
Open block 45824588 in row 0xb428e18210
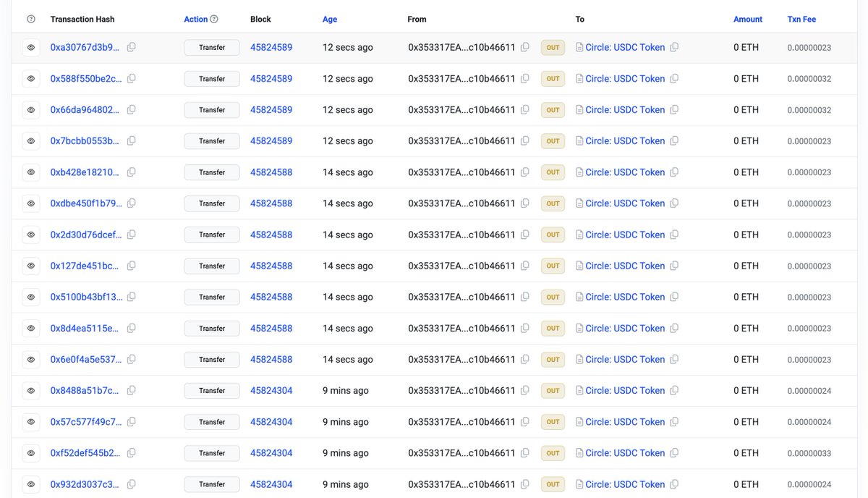point(271,172)
